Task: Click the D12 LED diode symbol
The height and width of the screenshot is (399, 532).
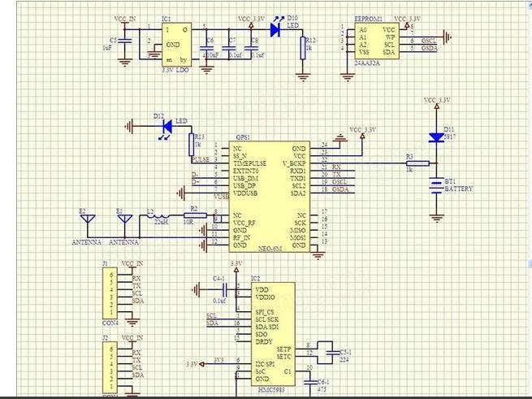Action: [x=167, y=126]
